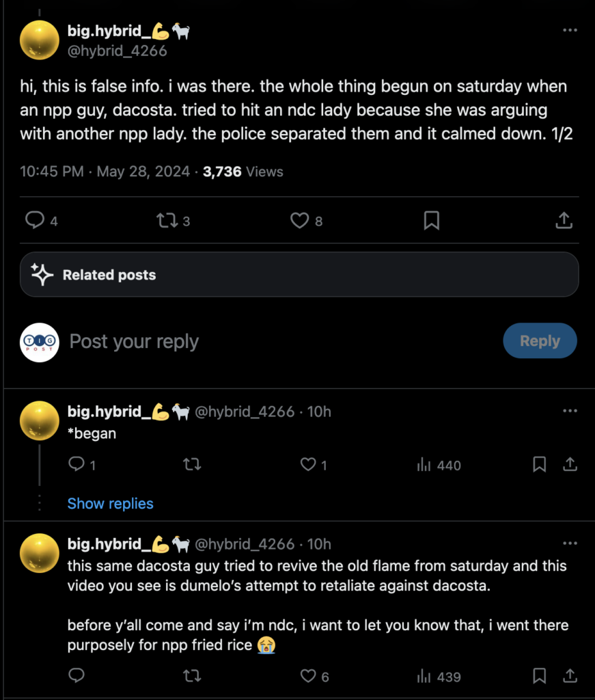Screen dimensions: 595x700
Task: Repost the main post with 3 reposts
Action: click(166, 221)
